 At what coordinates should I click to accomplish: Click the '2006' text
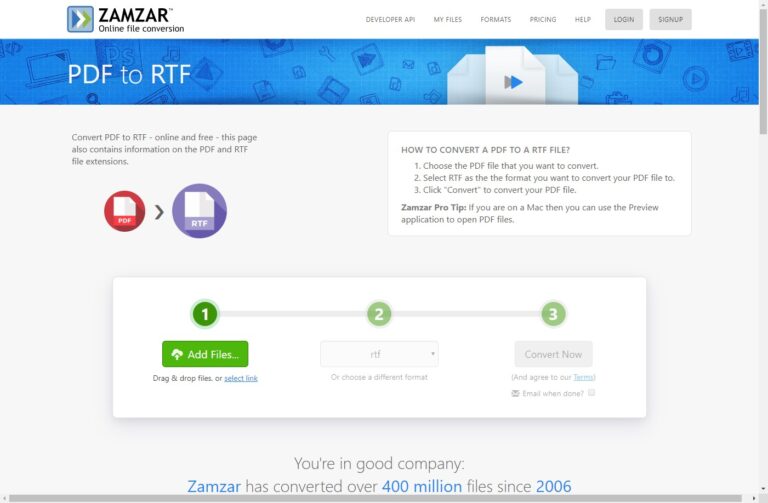tap(553, 486)
